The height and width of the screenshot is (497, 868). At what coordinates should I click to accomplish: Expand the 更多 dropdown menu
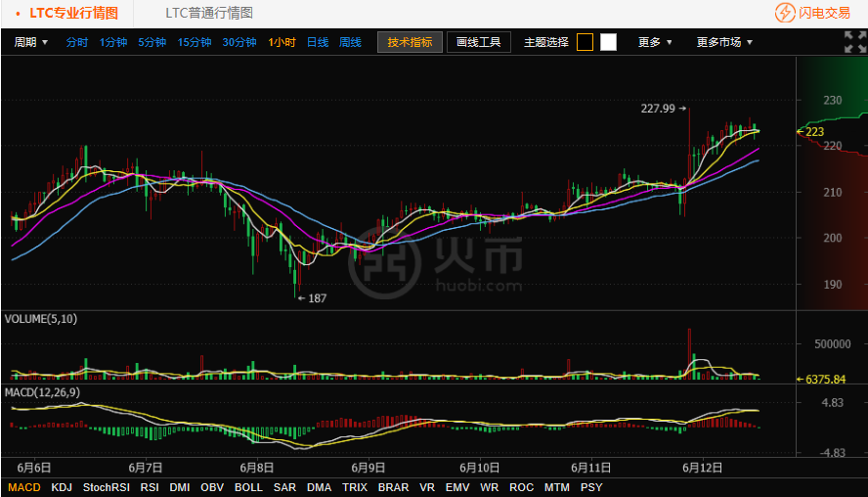(655, 42)
